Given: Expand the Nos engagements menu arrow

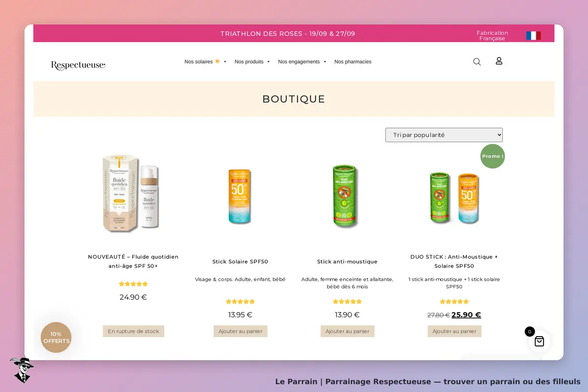Looking at the screenshot, I should point(325,62).
